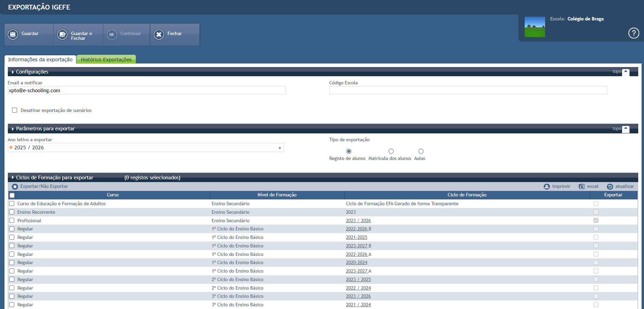Check the Profissional row checkbox
This screenshot has width=644, height=309.
pyautogui.click(x=12, y=221)
